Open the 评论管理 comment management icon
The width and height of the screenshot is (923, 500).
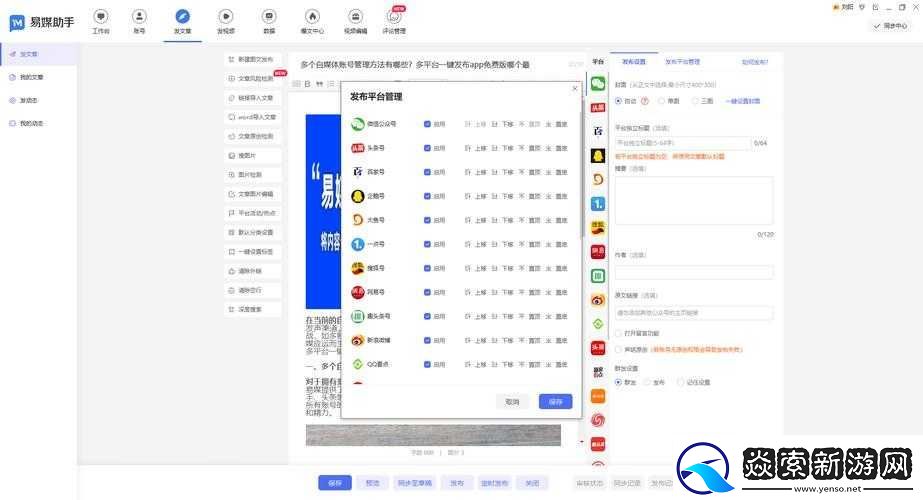point(394,17)
